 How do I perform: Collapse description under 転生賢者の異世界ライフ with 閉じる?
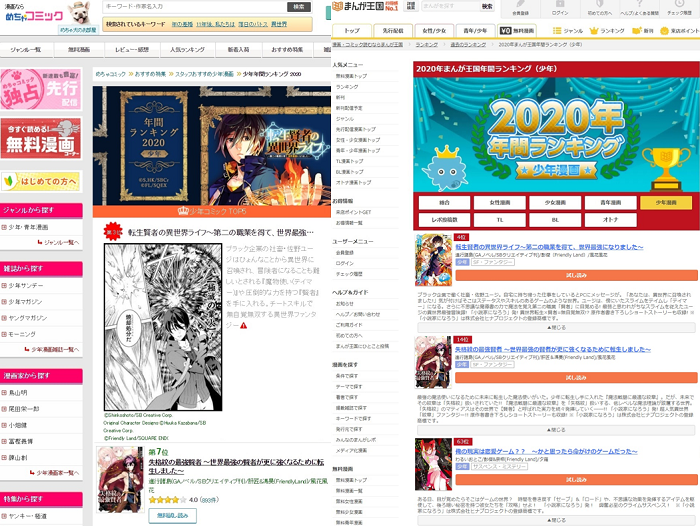556,327
